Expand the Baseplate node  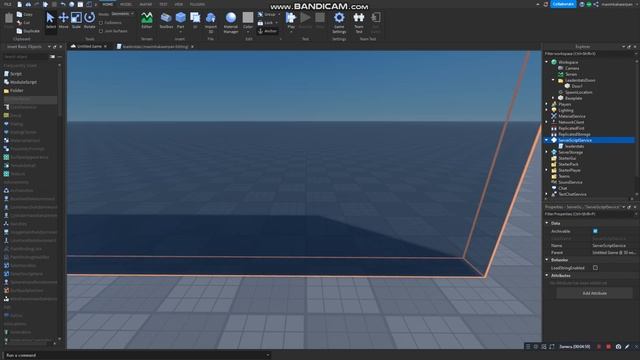553,98
